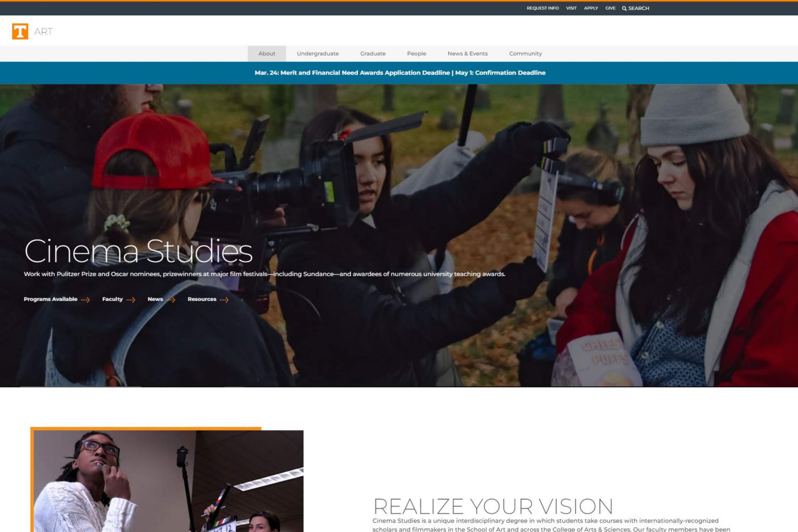Click Apply in the top bar

point(591,8)
